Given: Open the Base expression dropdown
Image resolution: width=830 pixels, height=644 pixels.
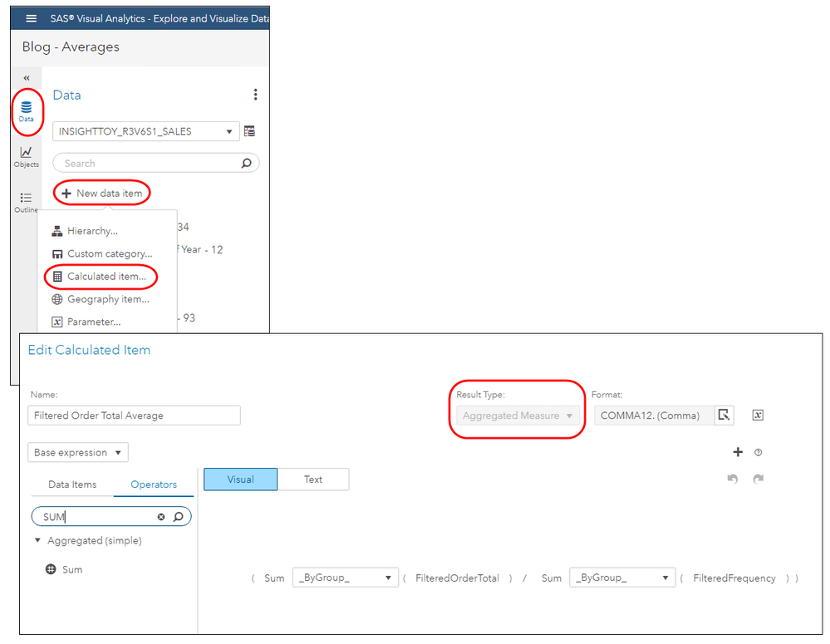Looking at the screenshot, I should [78, 452].
